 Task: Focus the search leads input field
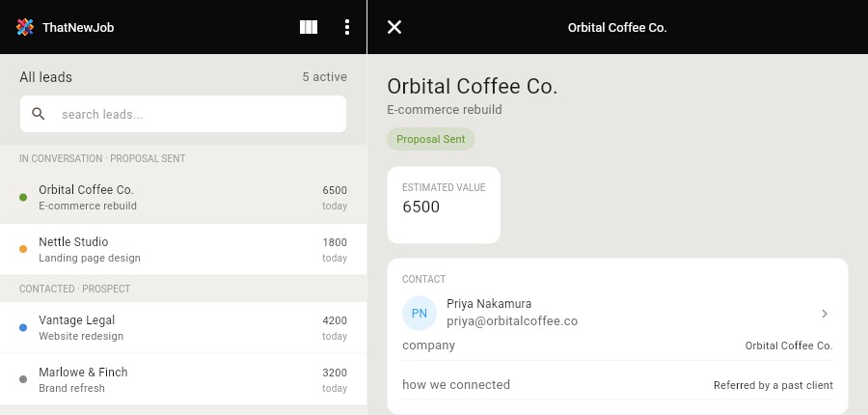tap(183, 114)
